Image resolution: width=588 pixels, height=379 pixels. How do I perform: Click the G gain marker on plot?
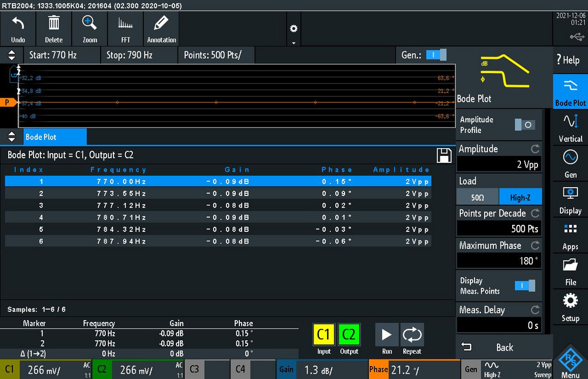point(14,75)
